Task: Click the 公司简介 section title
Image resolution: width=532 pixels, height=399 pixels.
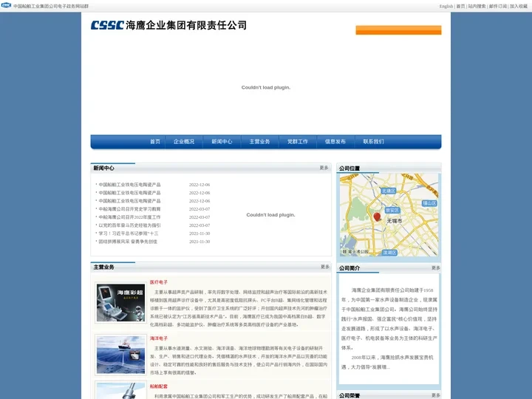Action: [x=349, y=268]
